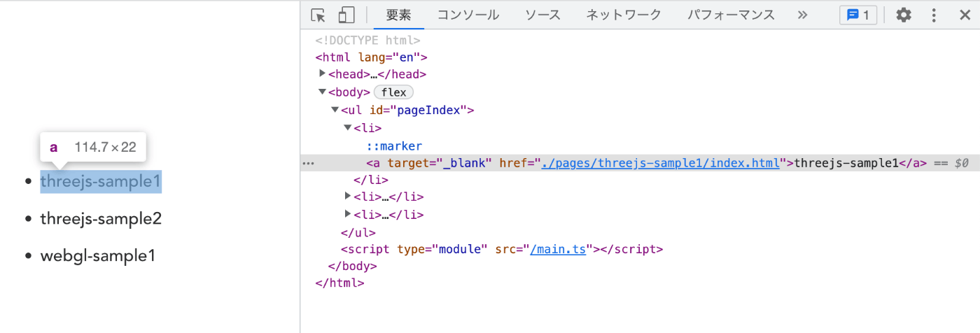Toggle the flex badge on body

[394, 92]
